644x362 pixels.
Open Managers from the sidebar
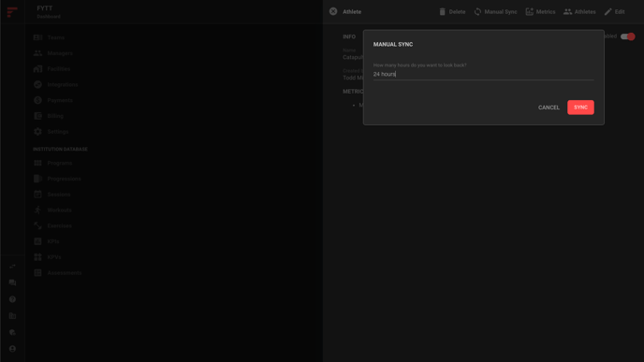(53, 53)
